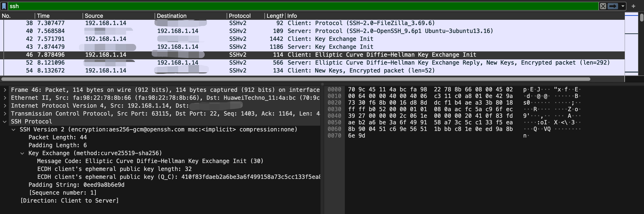The width and height of the screenshot is (644, 214).
Task: Select packet 43 Server Key Exchange Init
Action: coord(312,47)
